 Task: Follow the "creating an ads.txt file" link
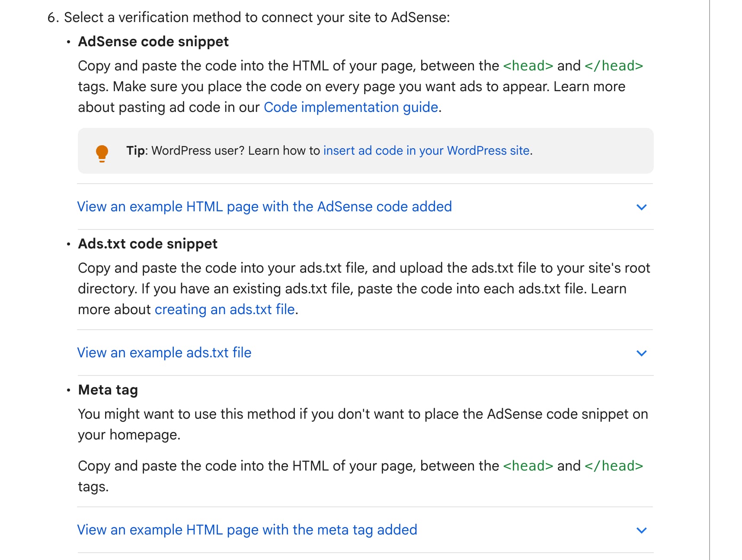[224, 309]
